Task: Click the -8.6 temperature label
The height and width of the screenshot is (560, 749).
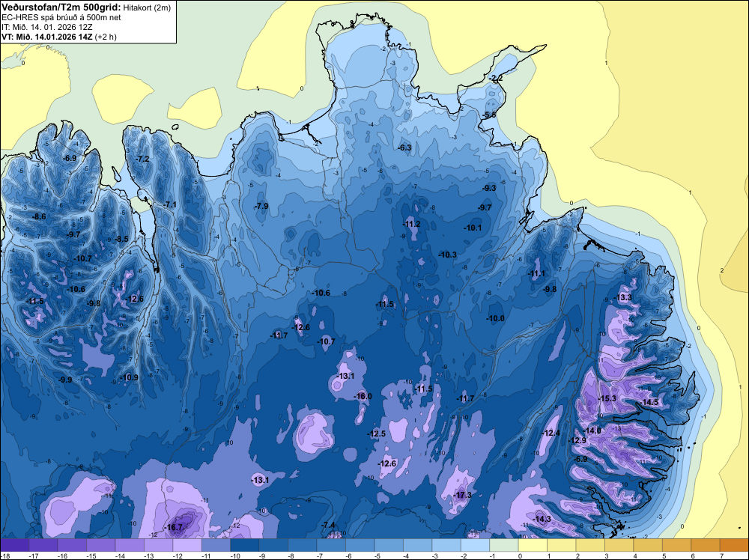Action: point(39,217)
